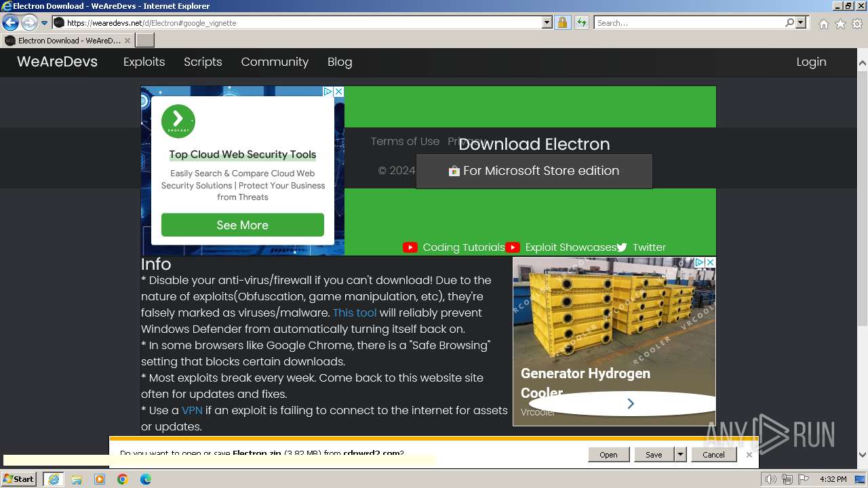Click the Login link
The image size is (868, 488).
[811, 62]
